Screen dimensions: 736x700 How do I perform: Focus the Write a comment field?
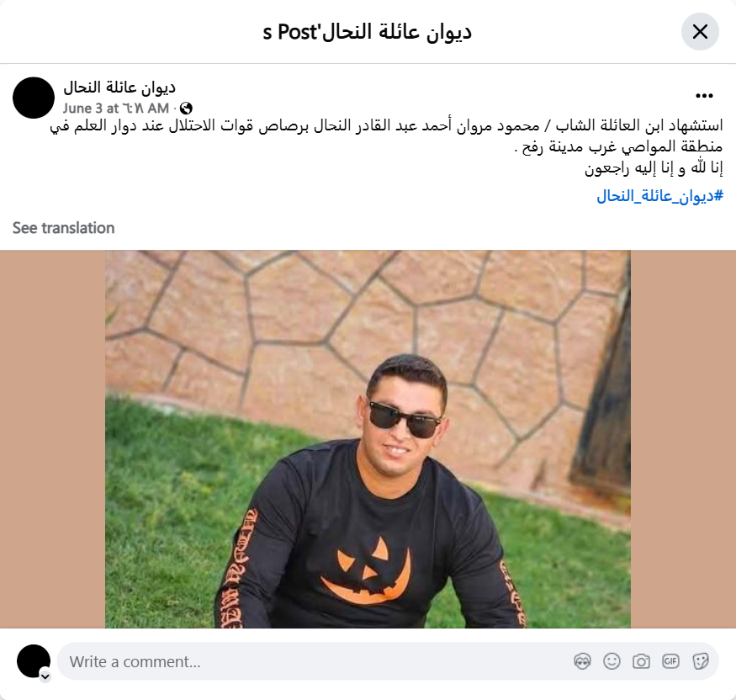tap(315, 661)
